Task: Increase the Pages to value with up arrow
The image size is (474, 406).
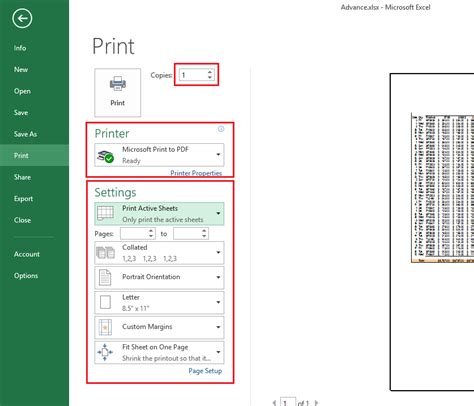Action: [204, 231]
